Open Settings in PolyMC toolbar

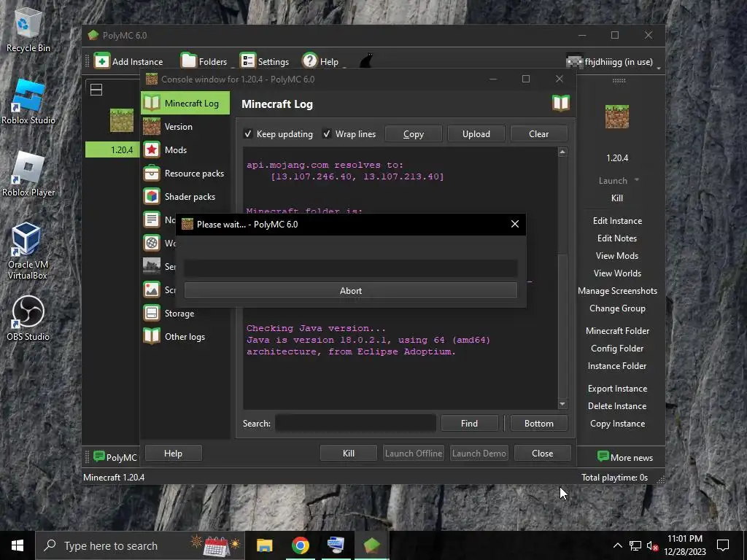(x=264, y=61)
